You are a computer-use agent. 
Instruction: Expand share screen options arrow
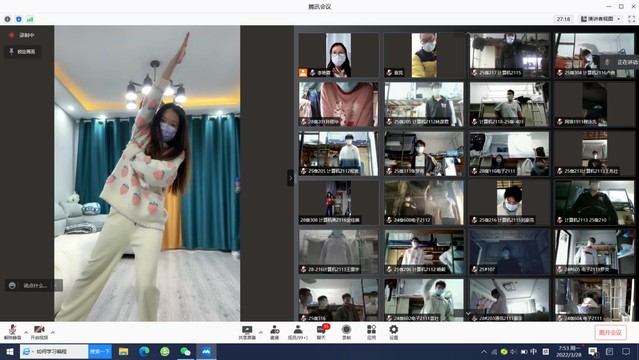click(261, 332)
